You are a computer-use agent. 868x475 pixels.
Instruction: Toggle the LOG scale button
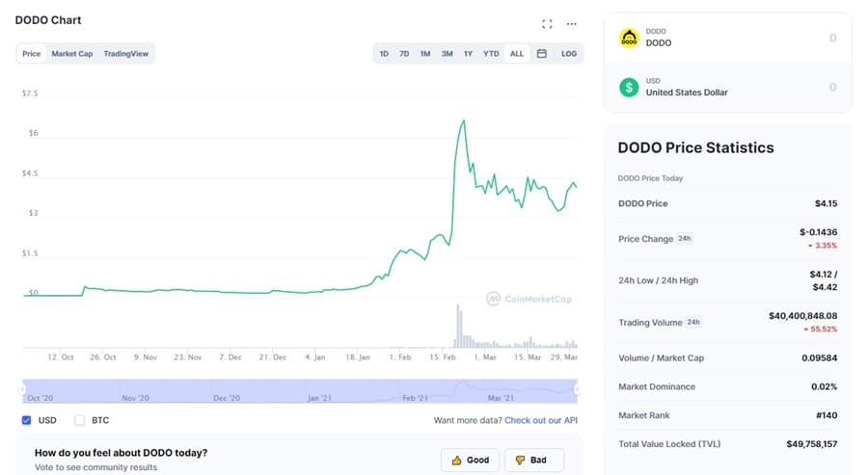tap(569, 54)
